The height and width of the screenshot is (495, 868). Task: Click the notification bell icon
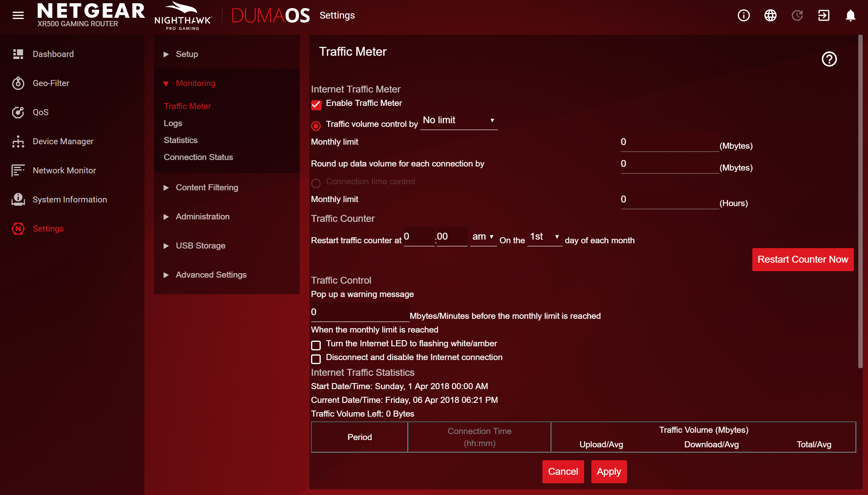[x=849, y=15]
